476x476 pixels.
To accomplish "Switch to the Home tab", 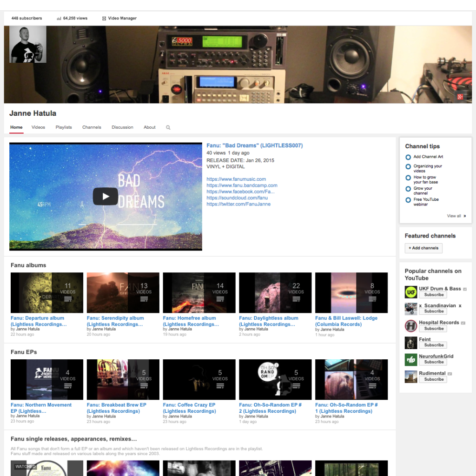I will click(16, 127).
